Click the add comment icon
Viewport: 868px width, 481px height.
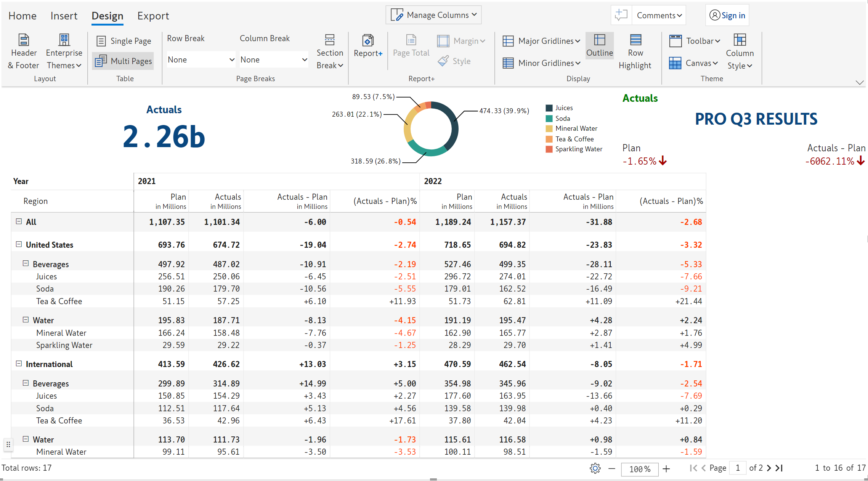(x=621, y=15)
